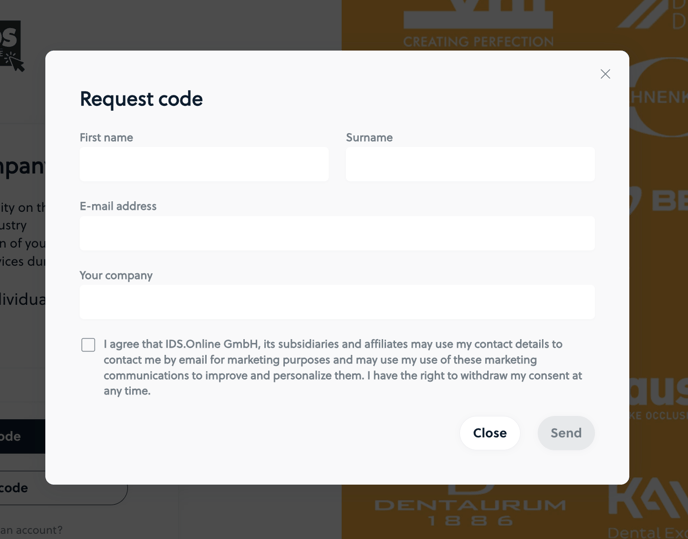
Task: Click the Surname label
Action: 369,138
